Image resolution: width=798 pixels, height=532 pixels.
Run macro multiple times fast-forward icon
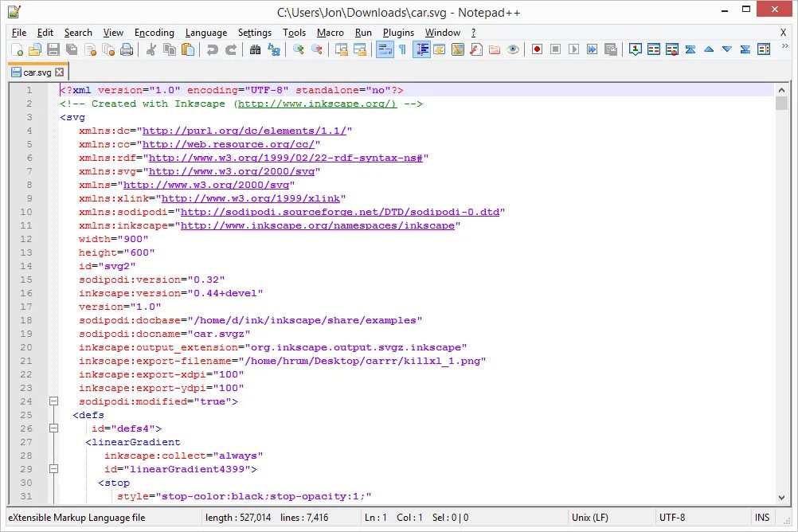(592, 49)
